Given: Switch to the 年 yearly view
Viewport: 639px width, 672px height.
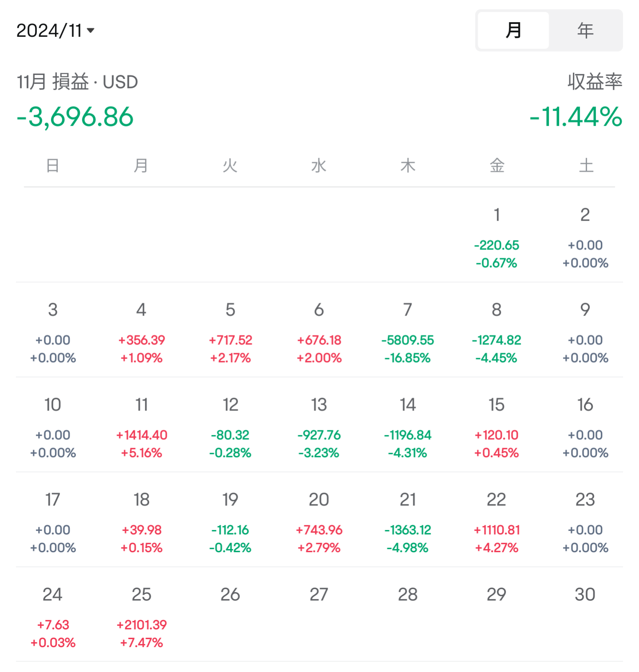Looking at the screenshot, I should click(585, 30).
